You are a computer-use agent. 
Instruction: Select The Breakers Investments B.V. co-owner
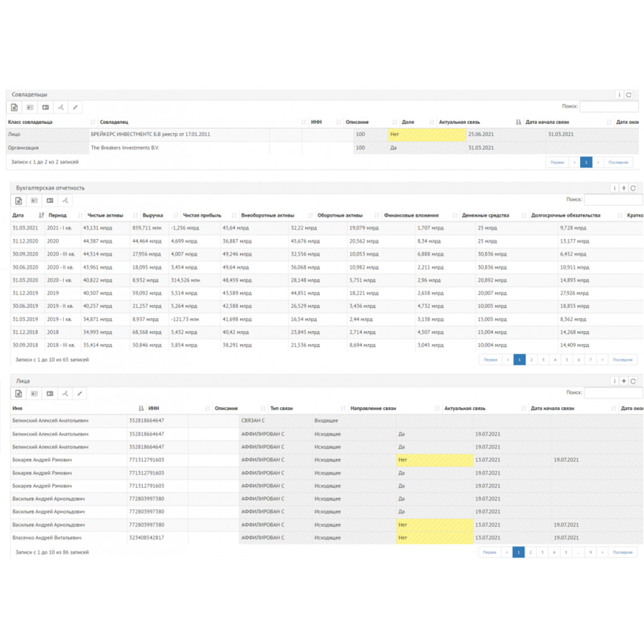pyautogui.click(x=125, y=148)
